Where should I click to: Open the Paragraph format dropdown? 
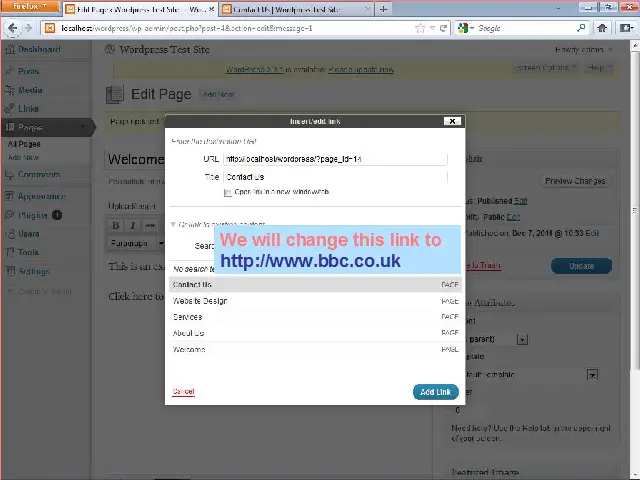[136, 243]
